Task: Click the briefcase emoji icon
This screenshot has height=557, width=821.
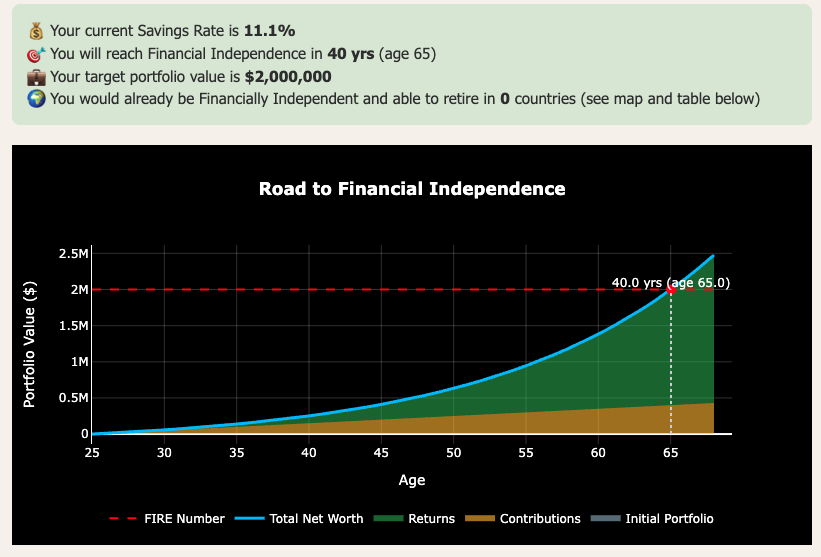Action: pyautogui.click(x=36, y=77)
